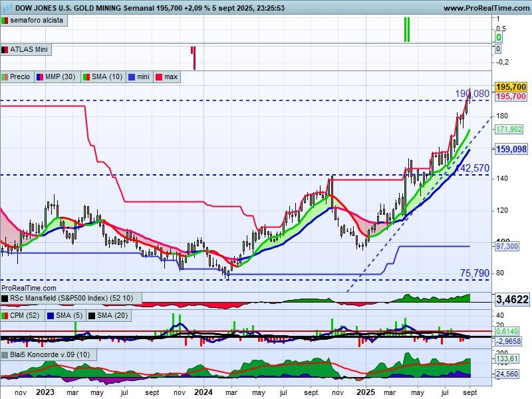The width and height of the screenshot is (532, 399).
Task: Click the Semanal timeframe text in title
Action: click(139, 8)
